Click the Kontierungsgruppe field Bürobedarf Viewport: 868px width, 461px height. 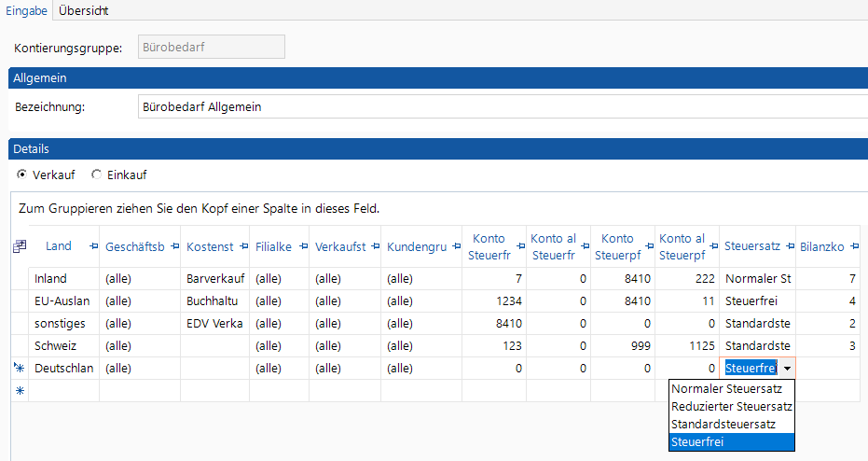[x=212, y=47]
